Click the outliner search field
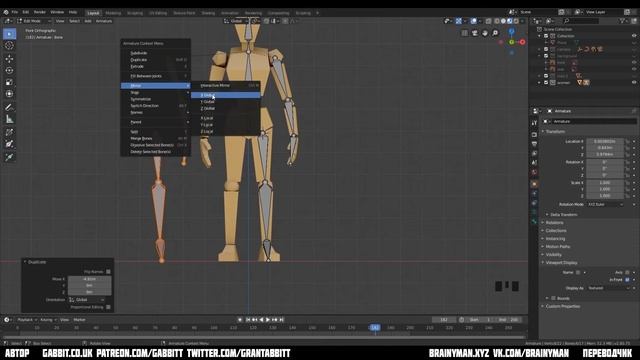The height and width of the screenshot is (360, 640). click(x=581, y=21)
